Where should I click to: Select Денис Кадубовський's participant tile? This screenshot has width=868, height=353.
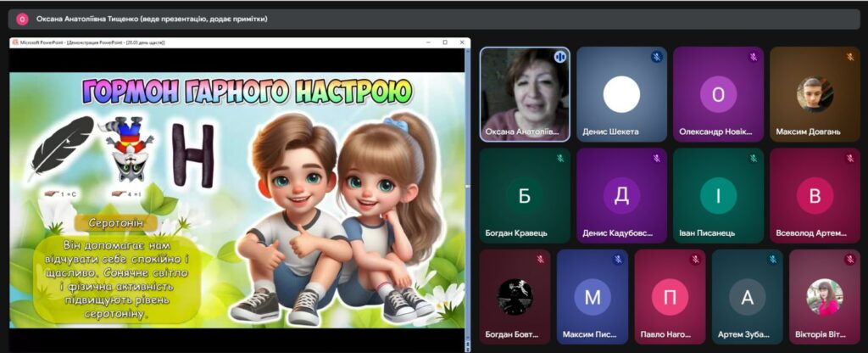[x=621, y=195]
